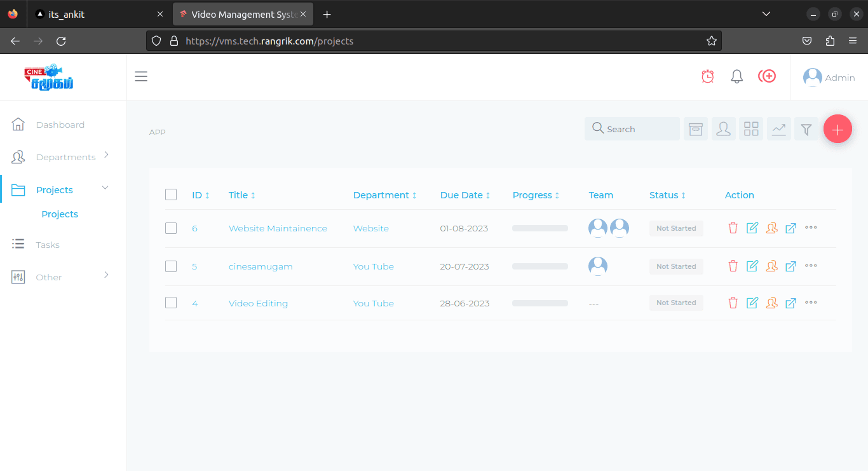Click the reminder clock icon in header

coord(708,76)
